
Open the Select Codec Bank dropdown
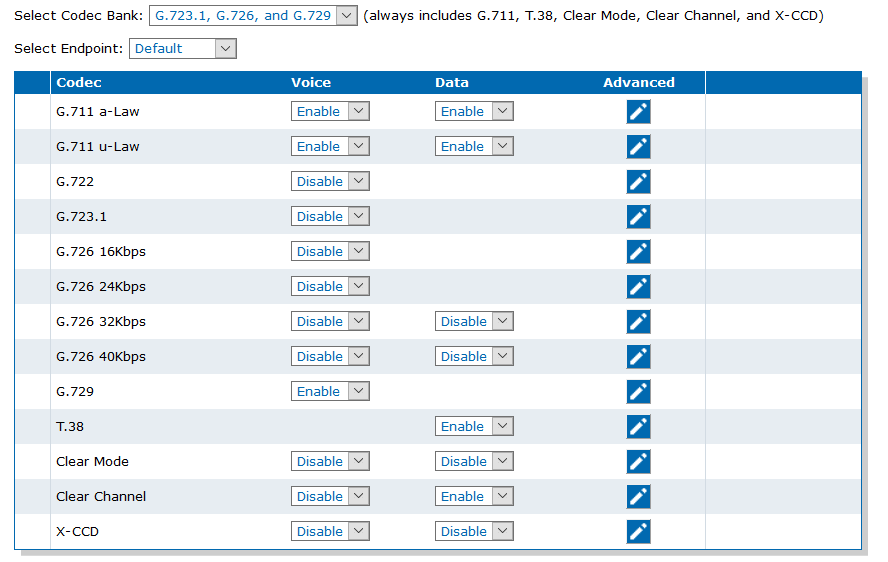coord(253,15)
